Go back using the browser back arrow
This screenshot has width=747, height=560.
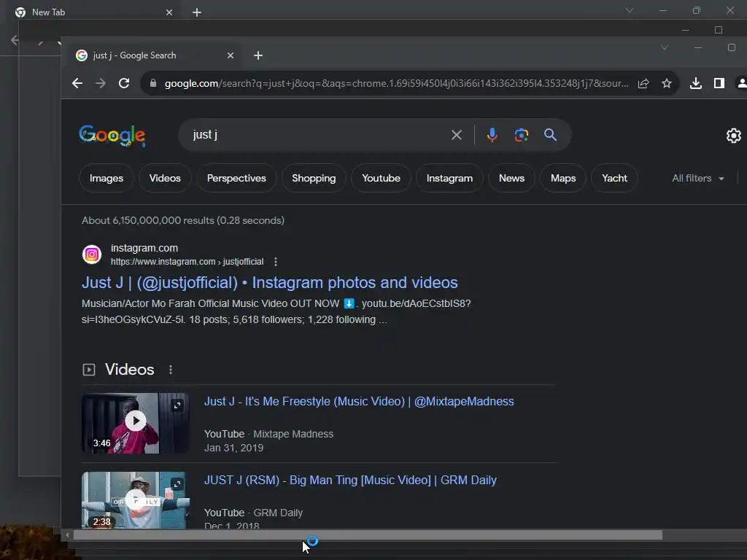[77, 83]
